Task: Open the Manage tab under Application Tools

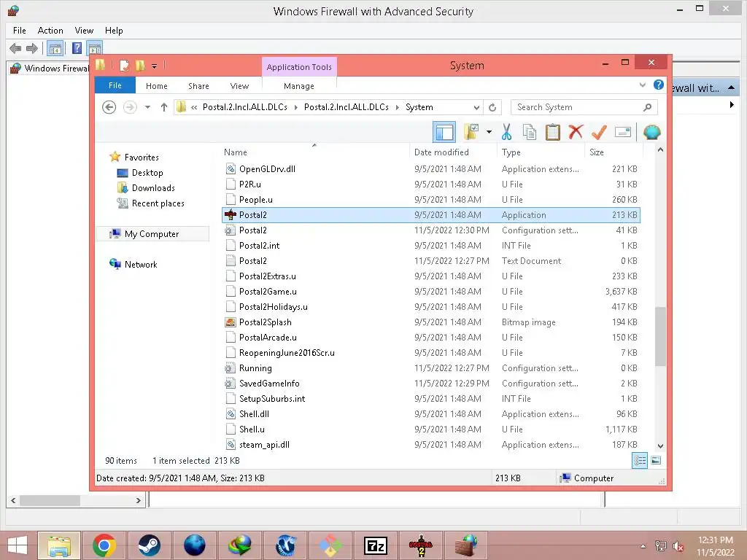Action: tap(298, 86)
